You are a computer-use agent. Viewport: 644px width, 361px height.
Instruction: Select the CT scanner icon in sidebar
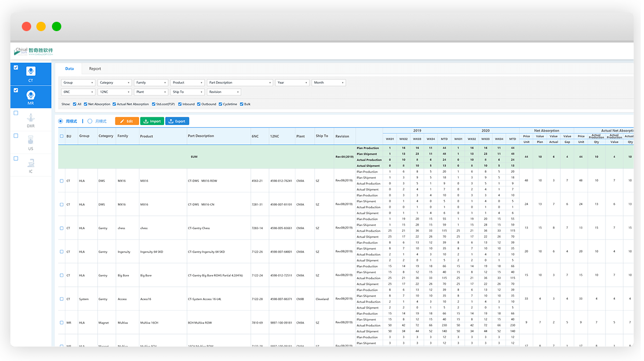[31, 71]
